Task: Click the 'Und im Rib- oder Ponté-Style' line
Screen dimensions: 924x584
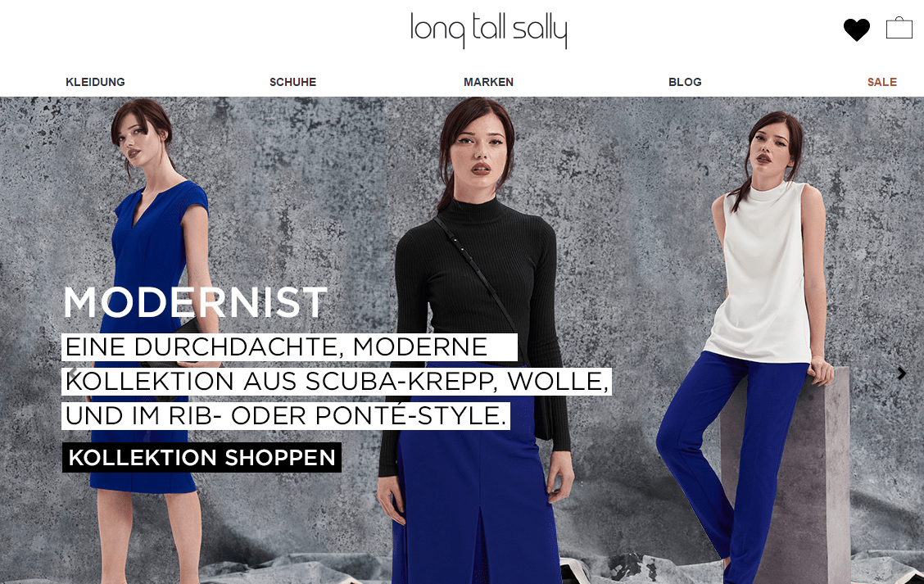Action: pyautogui.click(x=286, y=415)
